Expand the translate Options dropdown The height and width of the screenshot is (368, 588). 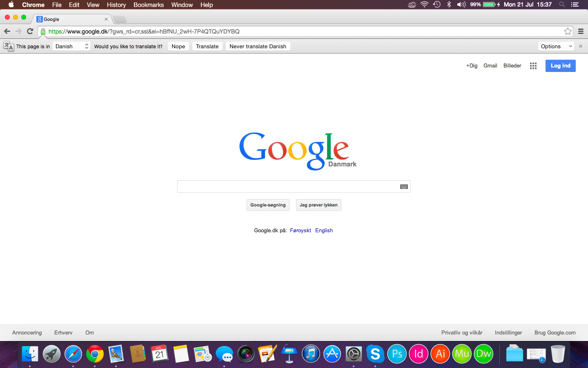(556, 46)
